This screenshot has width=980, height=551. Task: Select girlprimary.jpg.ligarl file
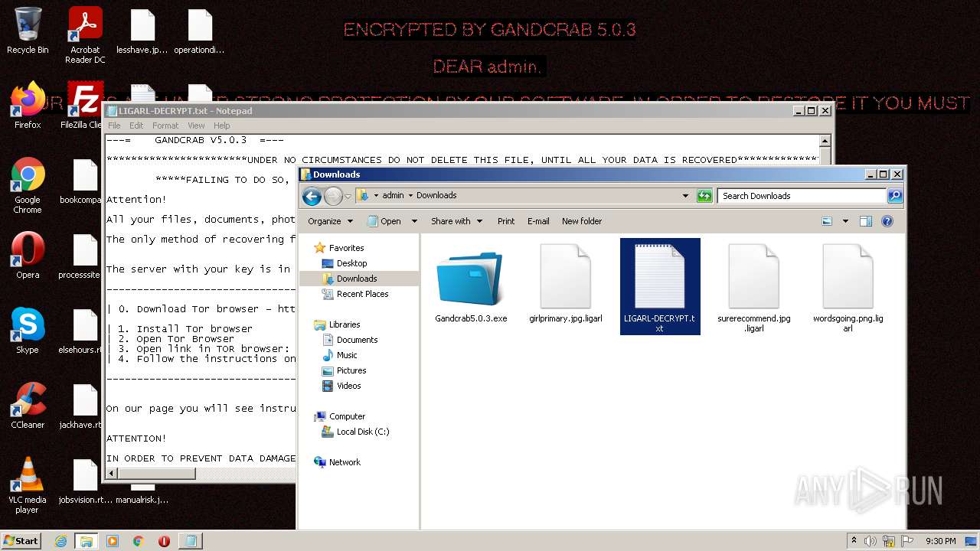[566, 285]
